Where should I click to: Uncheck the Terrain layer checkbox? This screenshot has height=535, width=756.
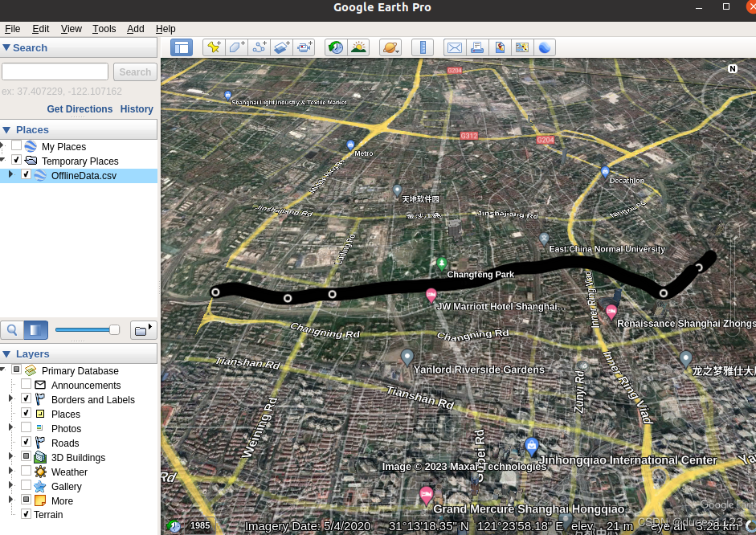[26, 514]
